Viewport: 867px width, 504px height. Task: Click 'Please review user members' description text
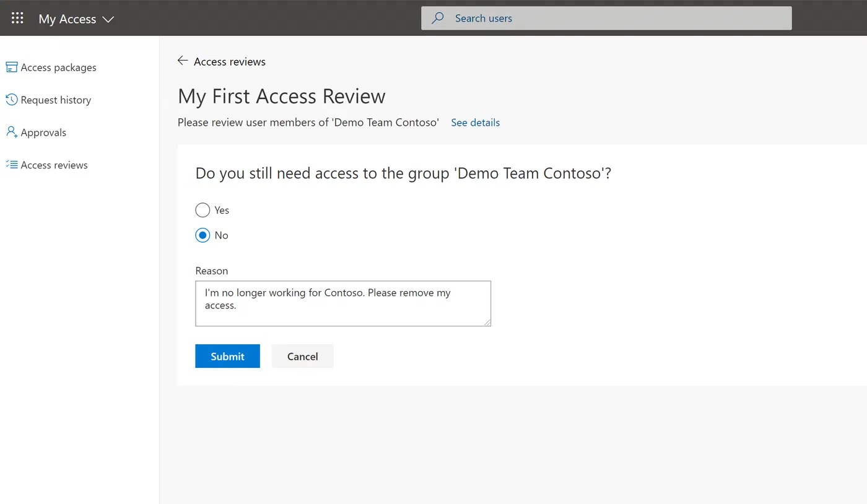click(x=308, y=123)
